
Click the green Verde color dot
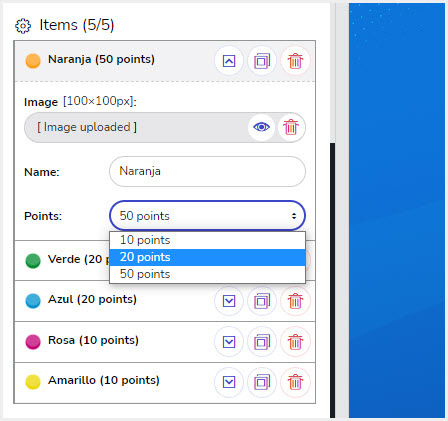(33, 261)
